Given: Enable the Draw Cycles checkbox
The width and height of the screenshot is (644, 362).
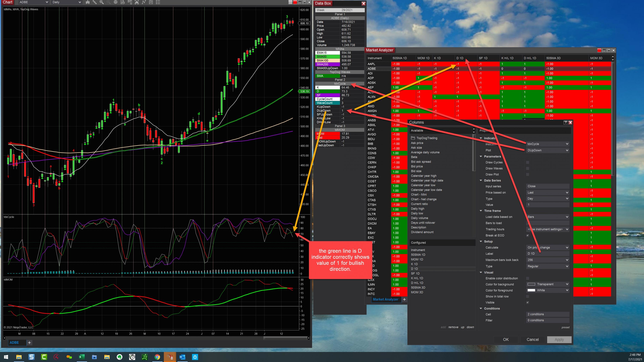Looking at the screenshot, I should 528,162.
